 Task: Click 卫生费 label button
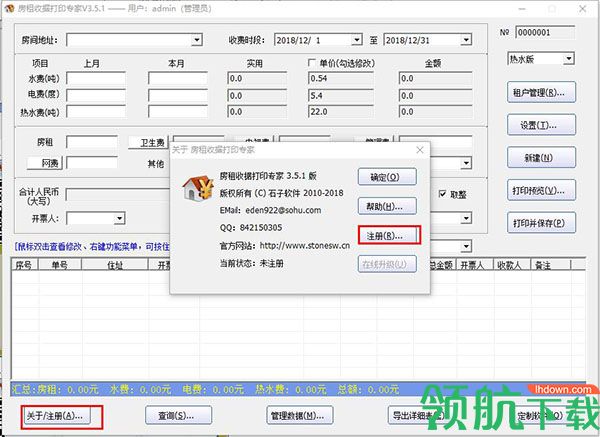[148, 142]
